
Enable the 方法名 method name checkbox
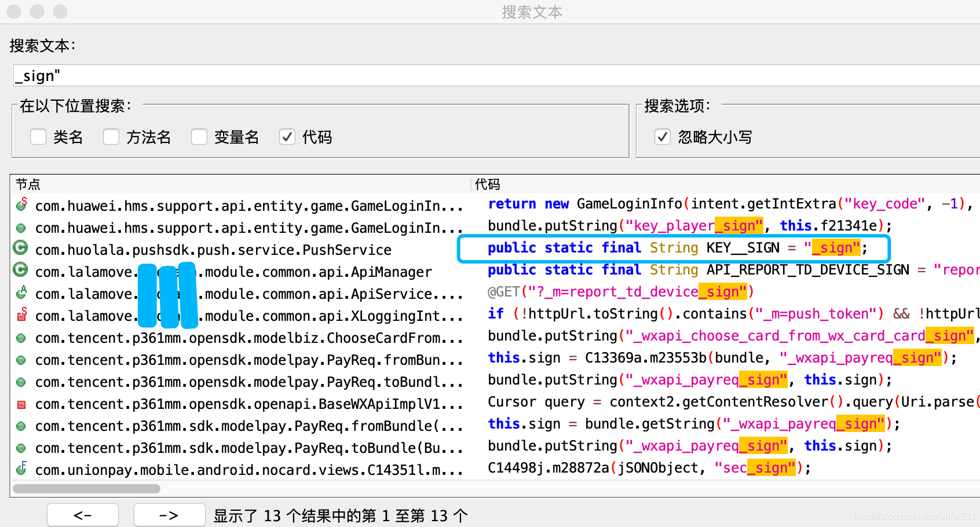[x=111, y=137]
